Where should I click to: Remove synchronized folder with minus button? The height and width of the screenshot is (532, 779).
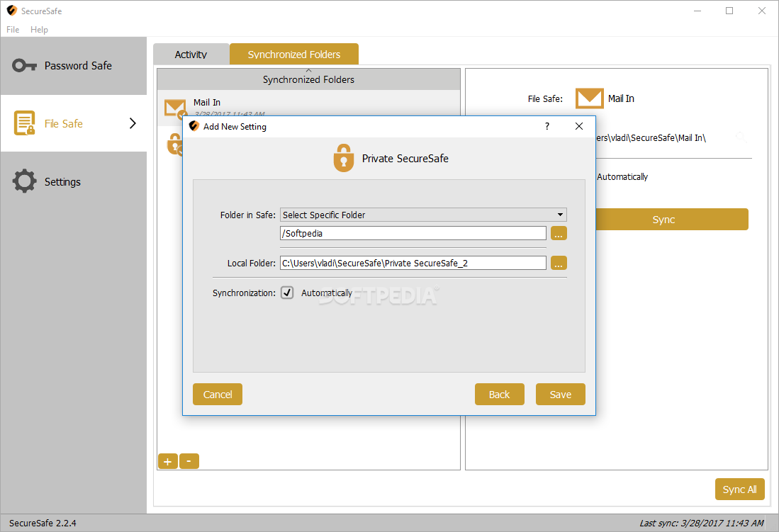(189, 461)
